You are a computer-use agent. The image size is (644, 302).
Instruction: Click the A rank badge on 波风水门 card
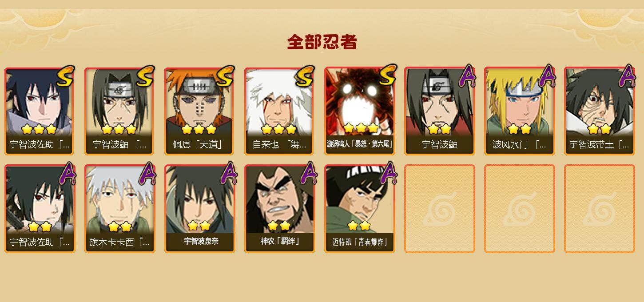pyautogui.click(x=547, y=76)
